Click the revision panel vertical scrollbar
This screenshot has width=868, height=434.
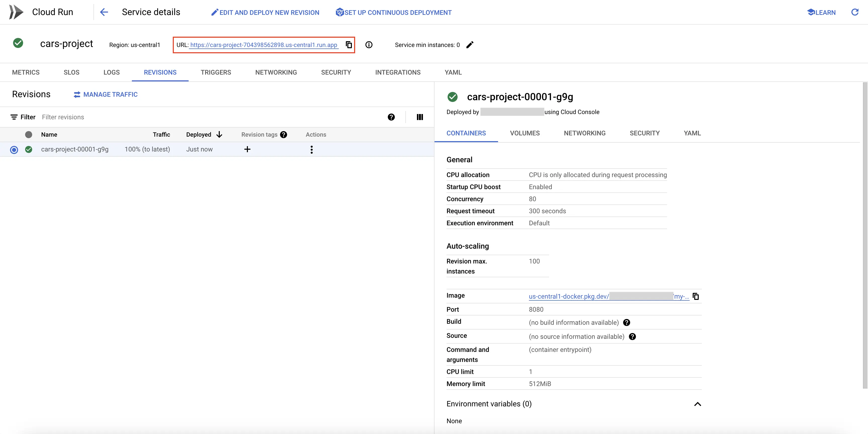pos(865,236)
